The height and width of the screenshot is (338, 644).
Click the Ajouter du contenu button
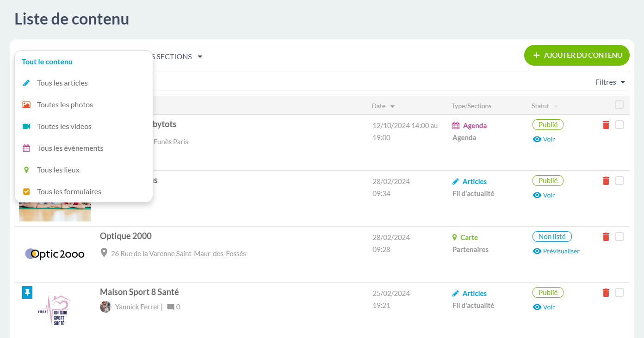[x=576, y=55]
